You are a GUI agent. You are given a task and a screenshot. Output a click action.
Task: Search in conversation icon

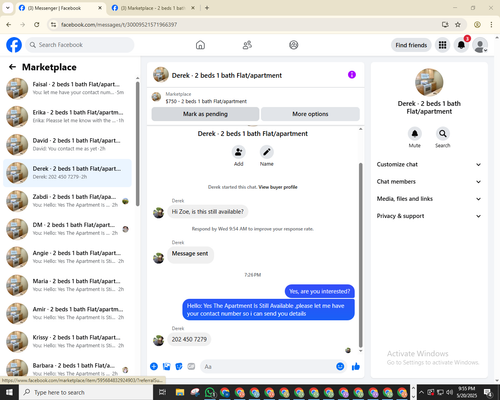pos(443,134)
